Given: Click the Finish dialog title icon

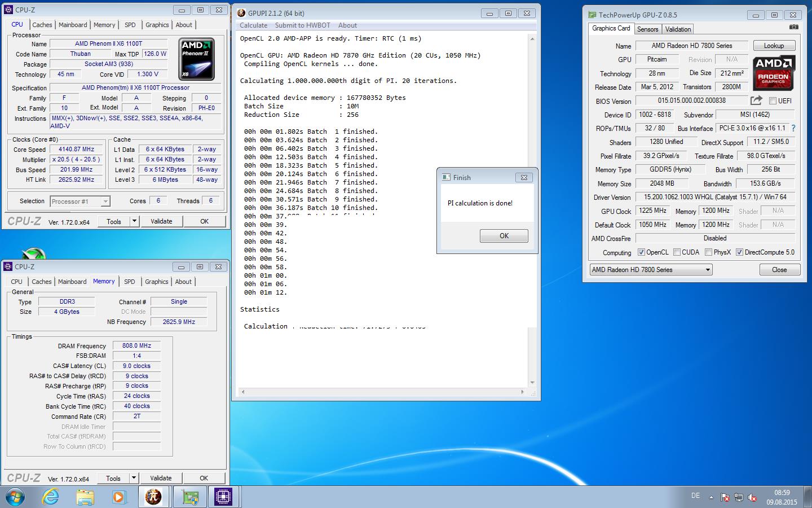Looking at the screenshot, I should click(446, 177).
